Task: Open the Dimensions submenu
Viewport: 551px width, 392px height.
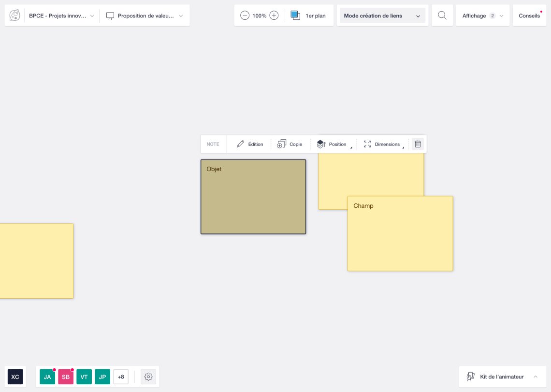Action: 383,144
